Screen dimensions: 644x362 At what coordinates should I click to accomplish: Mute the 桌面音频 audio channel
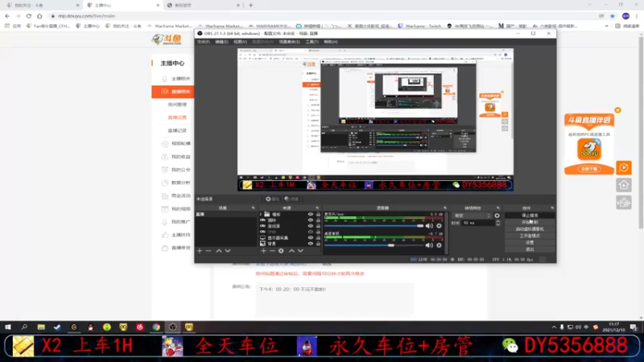[429, 245]
